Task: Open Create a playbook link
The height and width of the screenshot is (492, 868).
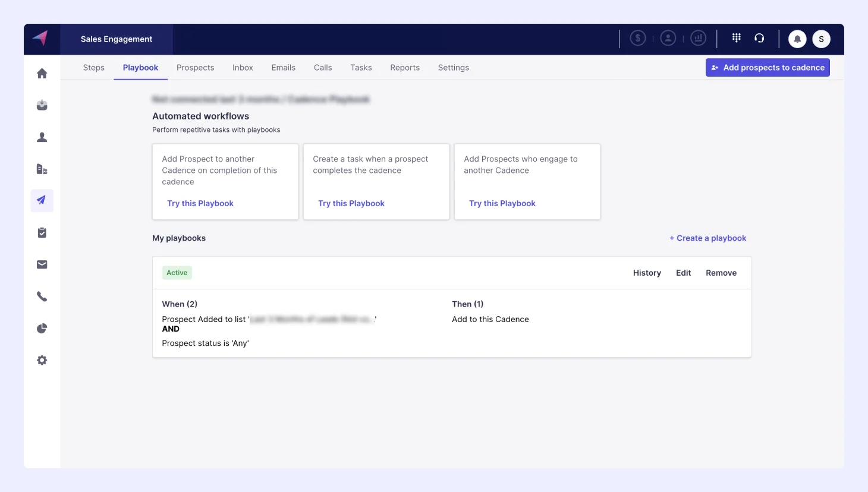Action: pyautogui.click(x=708, y=238)
